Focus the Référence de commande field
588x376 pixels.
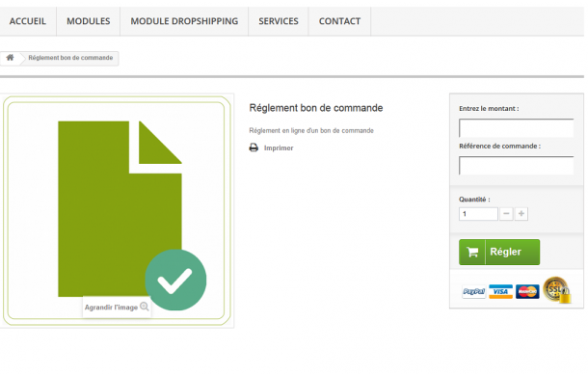517,166
